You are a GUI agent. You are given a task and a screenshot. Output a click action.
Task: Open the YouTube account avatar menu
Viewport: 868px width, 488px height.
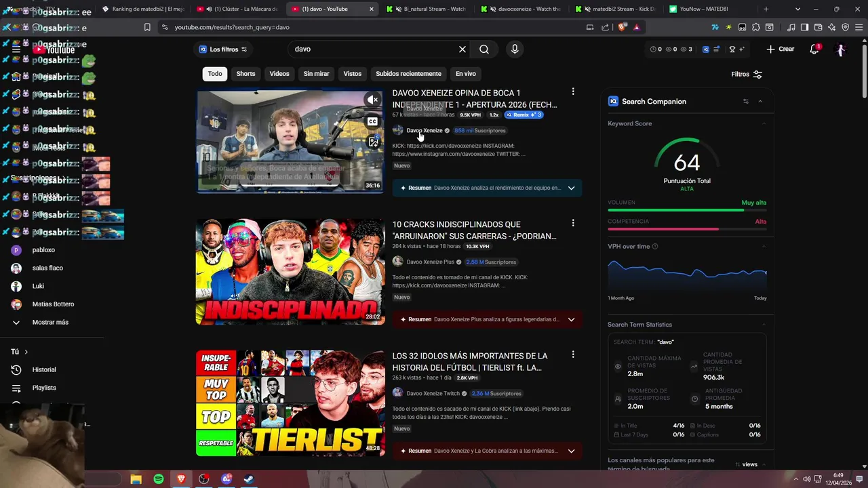click(x=841, y=49)
